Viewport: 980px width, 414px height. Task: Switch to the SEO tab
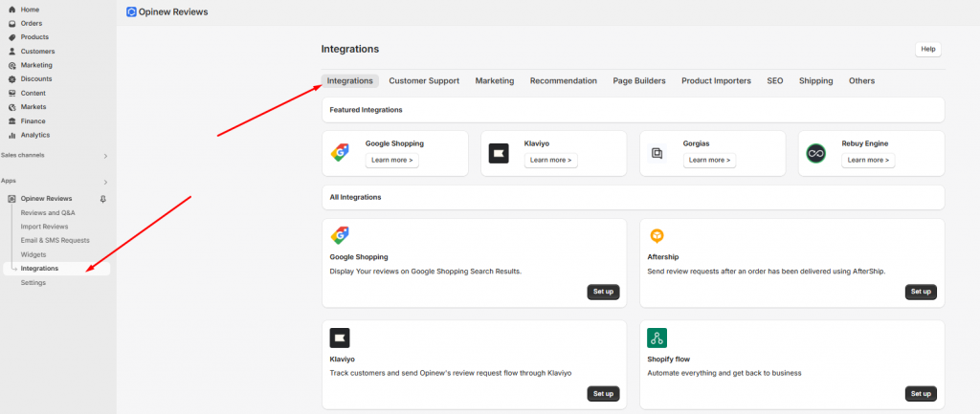tap(775, 80)
